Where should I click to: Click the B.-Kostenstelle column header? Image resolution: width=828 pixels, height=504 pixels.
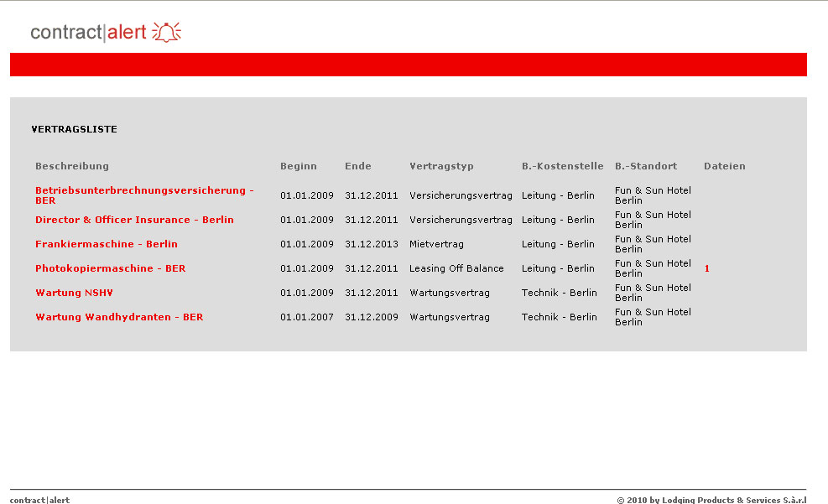(562, 166)
